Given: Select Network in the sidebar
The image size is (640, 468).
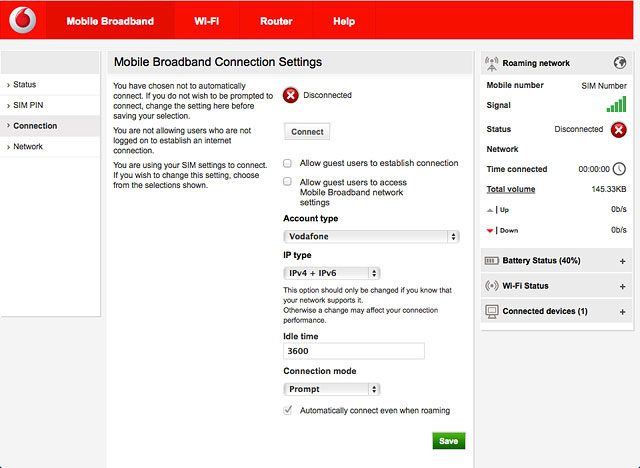Looking at the screenshot, I should [50, 146].
